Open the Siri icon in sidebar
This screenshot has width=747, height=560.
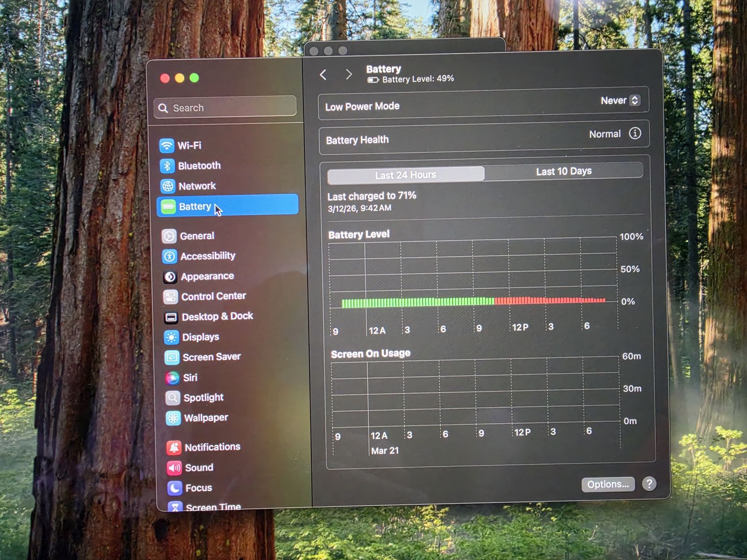tap(172, 378)
